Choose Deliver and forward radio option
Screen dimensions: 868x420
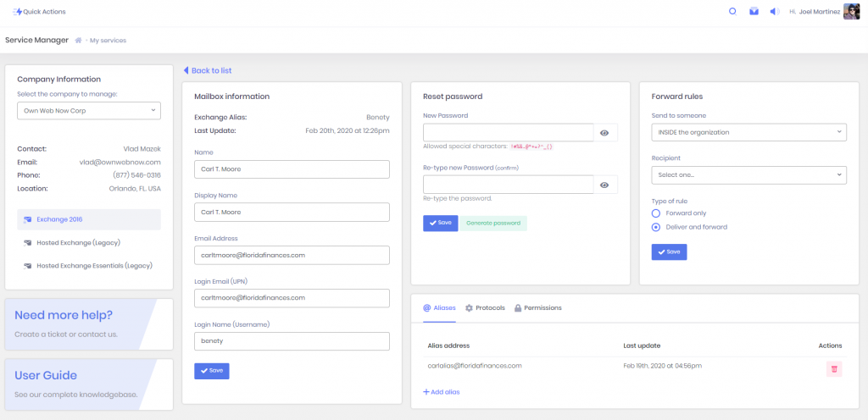[656, 227]
